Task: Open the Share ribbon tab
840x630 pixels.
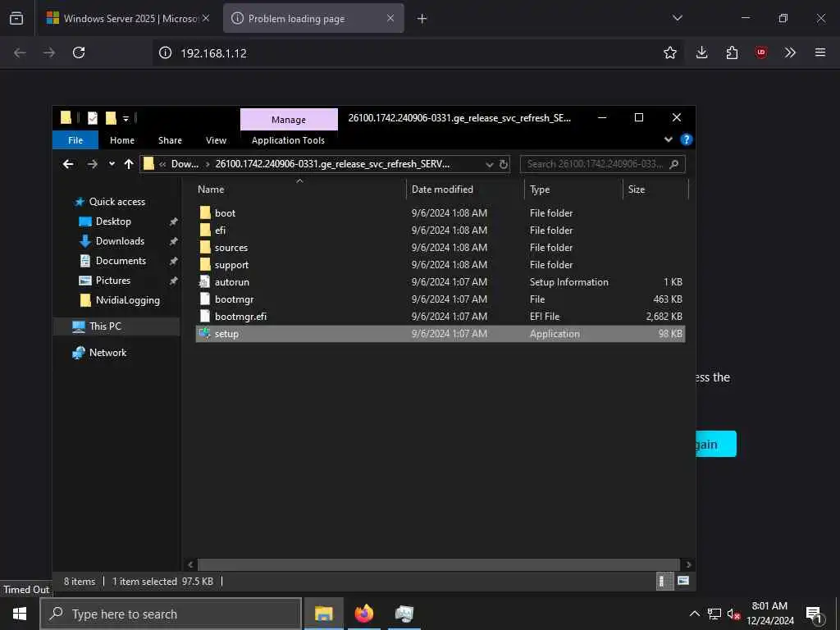Action: pyautogui.click(x=170, y=140)
